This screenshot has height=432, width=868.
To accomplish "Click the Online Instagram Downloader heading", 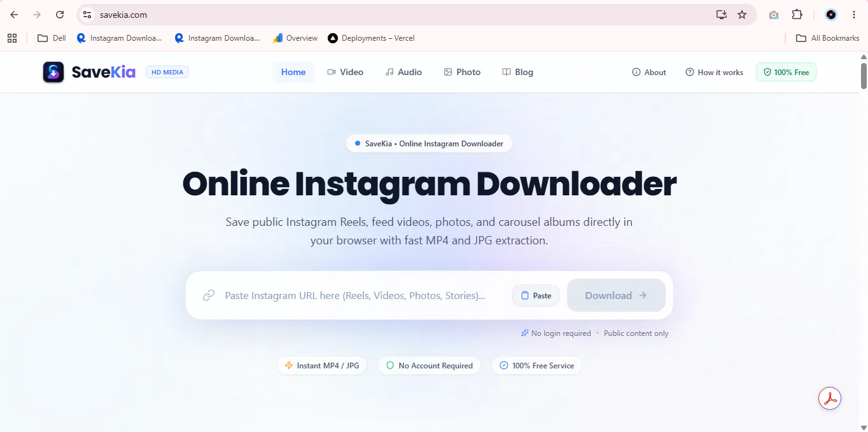I will (x=429, y=184).
